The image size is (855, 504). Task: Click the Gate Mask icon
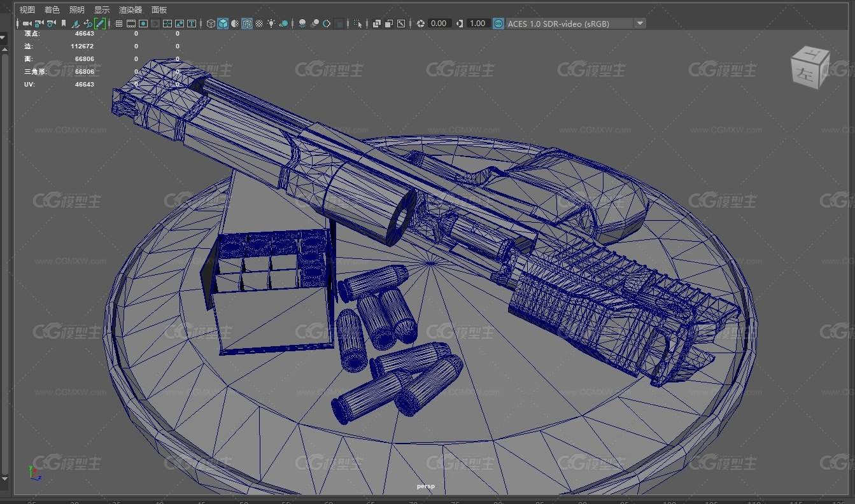coord(155,24)
